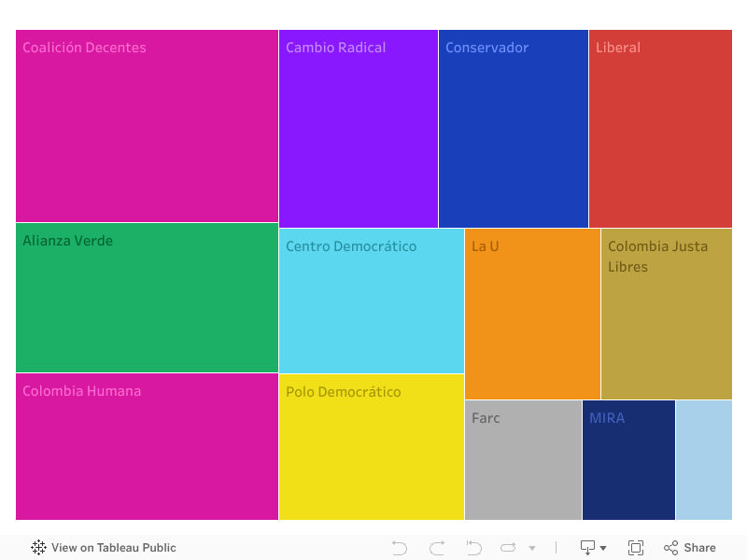Click the Revert view icon

473,548
